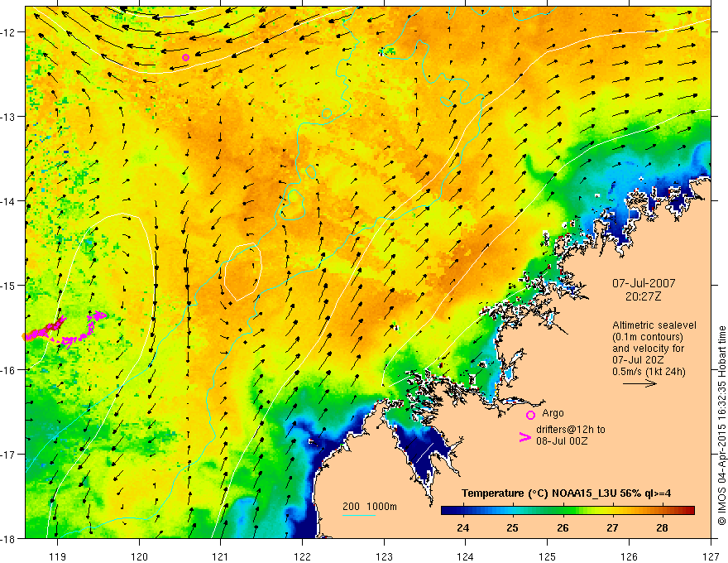This screenshot has height=563, width=728.
Task: Click the 25 tick on the temperature scale
Action: pyautogui.click(x=512, y=527)
